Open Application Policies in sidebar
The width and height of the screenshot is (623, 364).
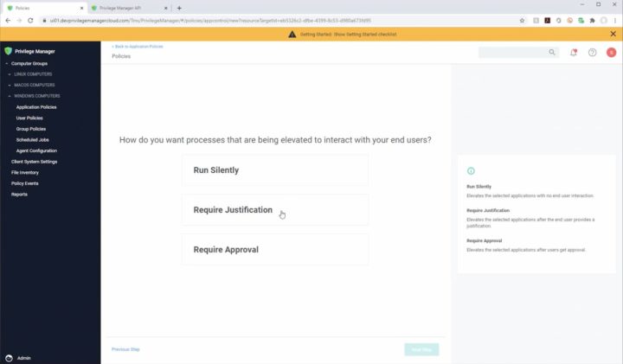36,107
